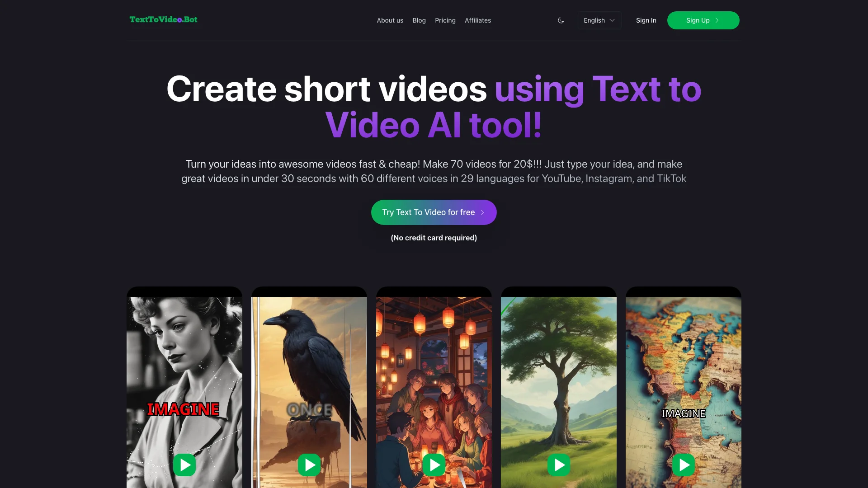Expand the English language selector dropdown
The height and width of the screenshot is (488, 868).
[599, 20]
